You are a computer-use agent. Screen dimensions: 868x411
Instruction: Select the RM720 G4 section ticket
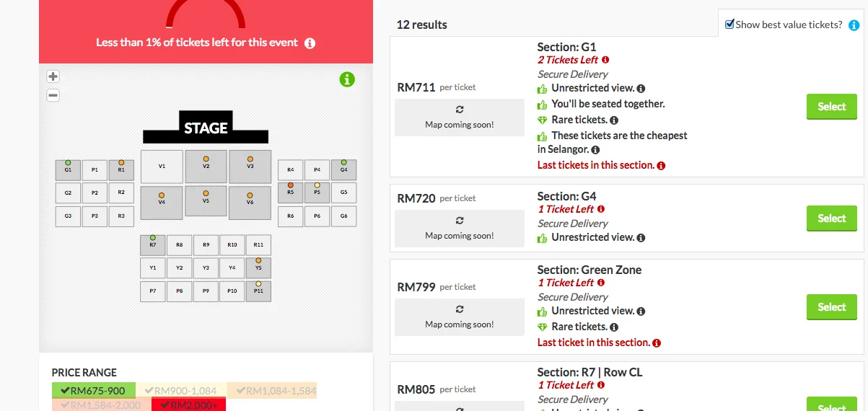(x=831, y=218)
